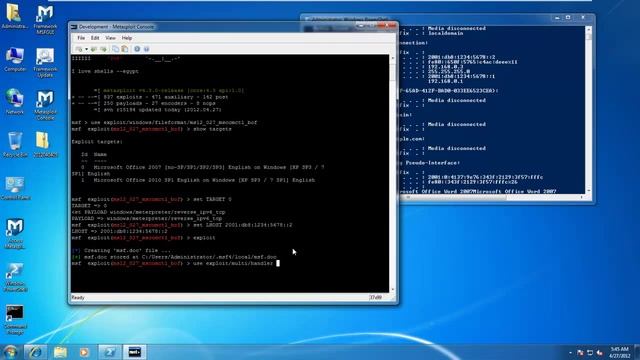The width and height of the screenshot is (640, 360).
Task: Open the Access Metasploit desktop shortcut
Action: click(15, 233)
